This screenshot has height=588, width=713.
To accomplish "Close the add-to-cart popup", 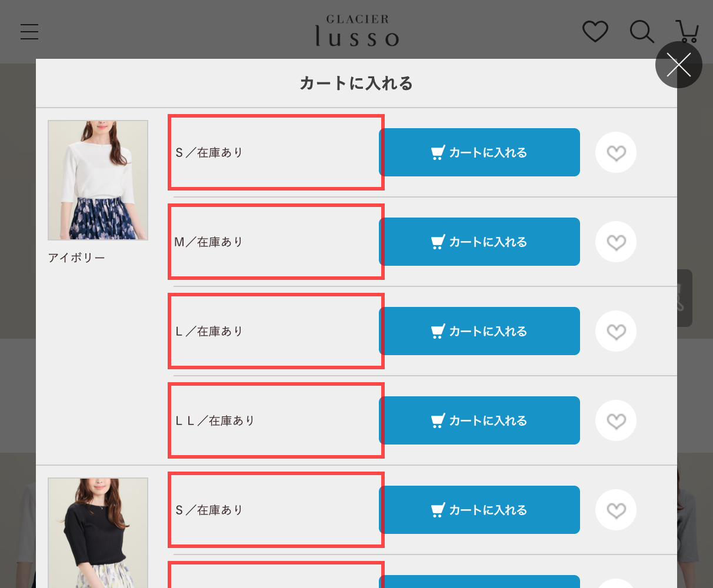I will click(x=678, y=65).
